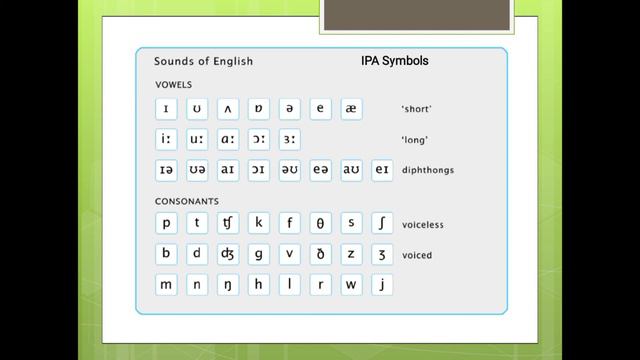Click the voiceless ʃ consonant tile
Screen dimensions: 640x360
[382, 223]
